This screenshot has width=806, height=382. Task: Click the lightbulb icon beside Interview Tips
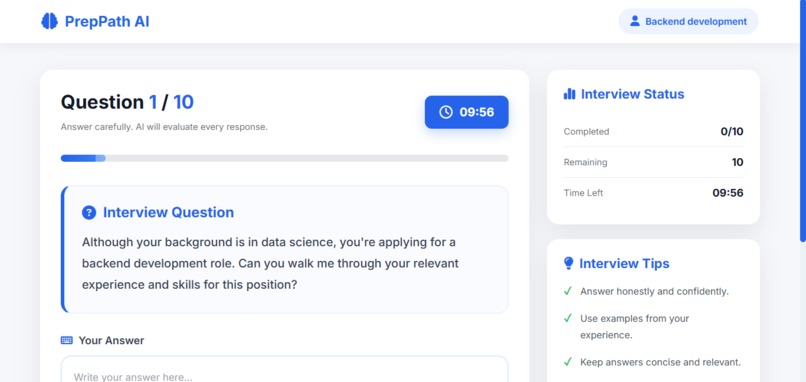click(x=569, y=263)
